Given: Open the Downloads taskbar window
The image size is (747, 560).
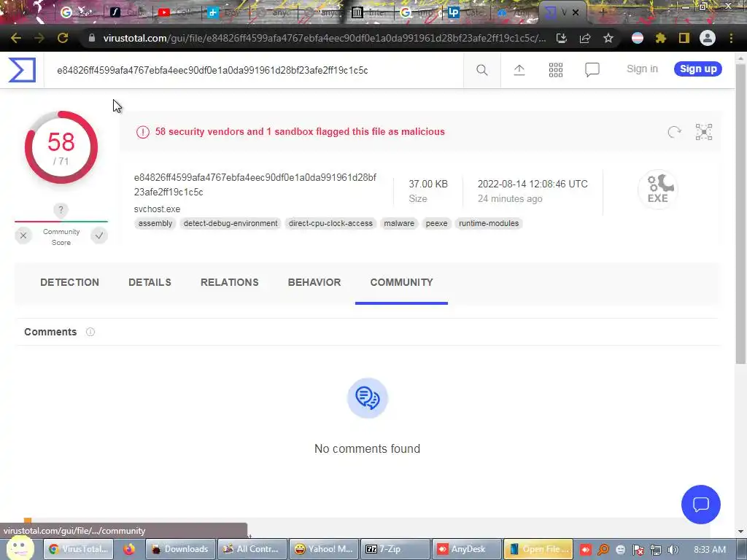Looking at the screenshot, I should [180, 549].
